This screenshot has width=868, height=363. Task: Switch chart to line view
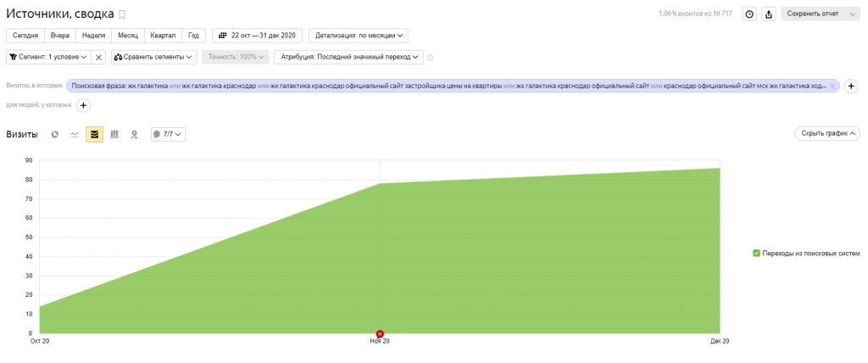(x=75, y=134)
